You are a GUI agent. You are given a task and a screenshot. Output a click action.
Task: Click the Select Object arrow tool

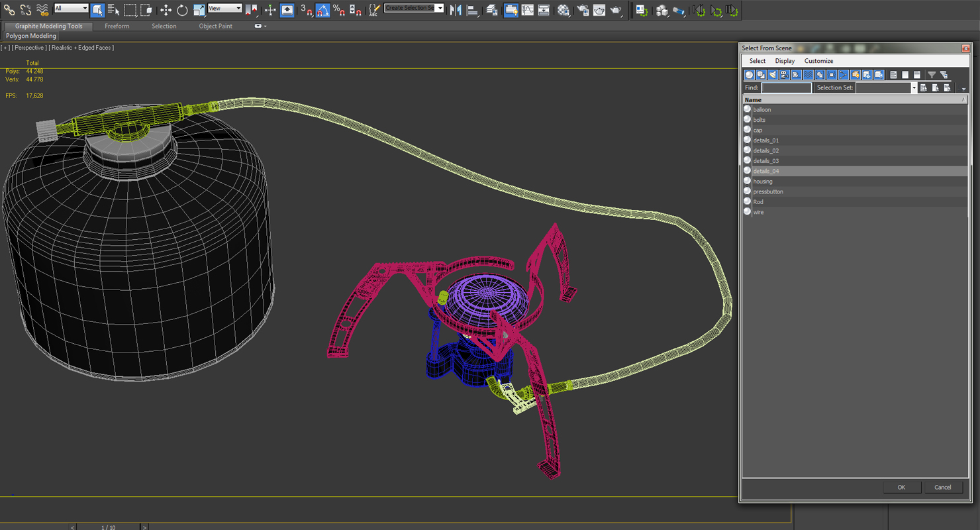pos(97,10)
